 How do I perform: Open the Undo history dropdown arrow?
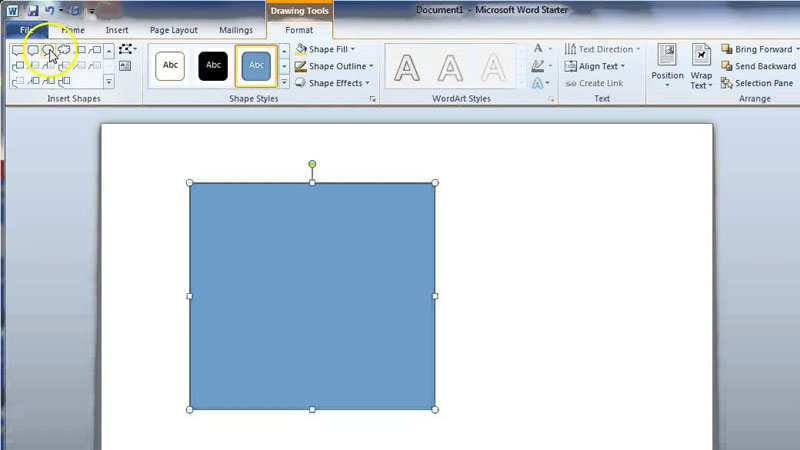(x=61, y=11)
